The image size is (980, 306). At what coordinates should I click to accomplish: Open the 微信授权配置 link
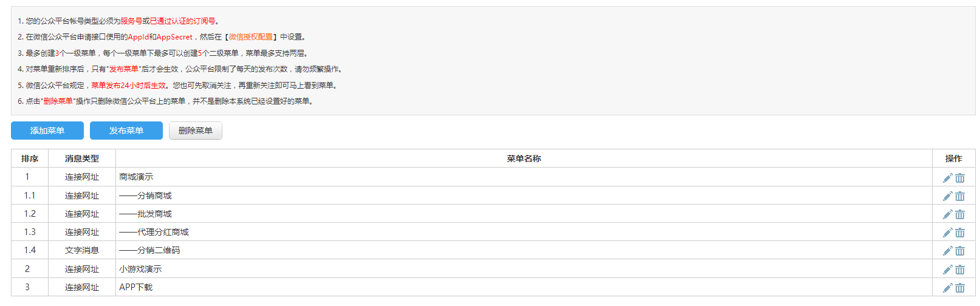(x=250, y=37)
